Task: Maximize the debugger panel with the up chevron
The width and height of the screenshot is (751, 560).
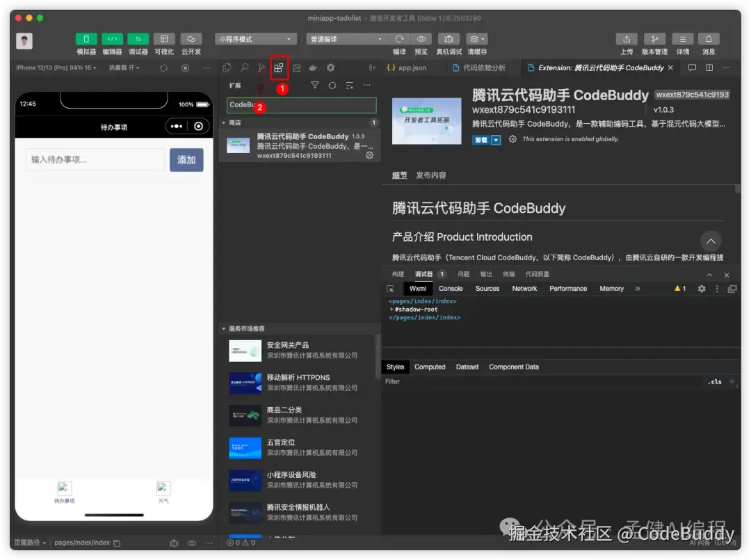Action: (709, 275)
